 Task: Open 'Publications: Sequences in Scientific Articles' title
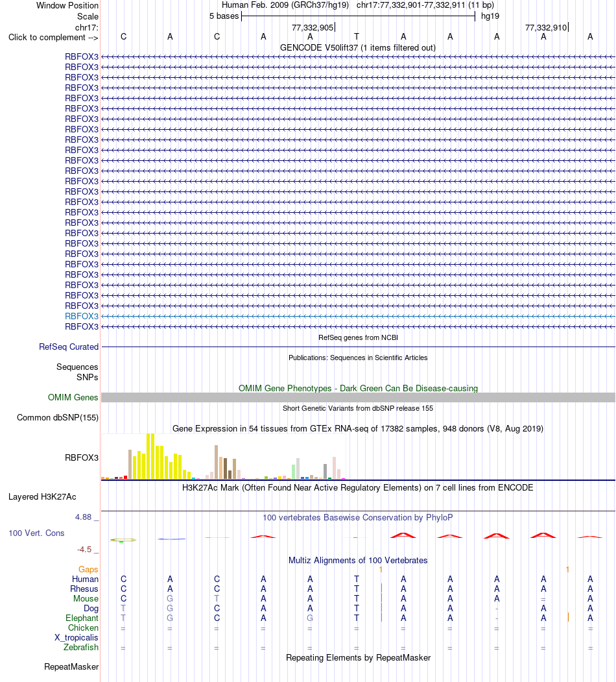click(x=358, y=358)
